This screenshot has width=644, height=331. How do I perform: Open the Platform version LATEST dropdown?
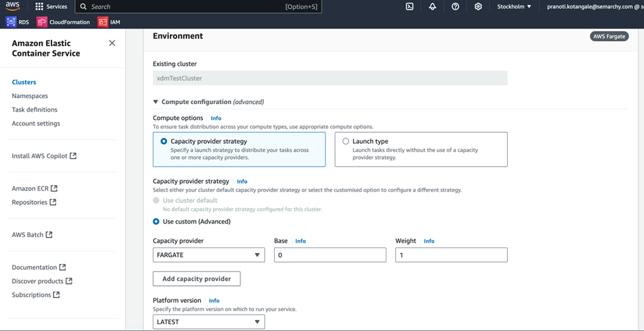(x=209, y=321)
